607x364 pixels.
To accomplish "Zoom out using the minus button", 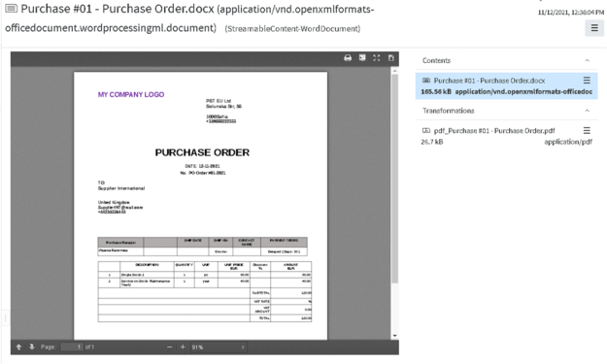I will [169, 347].
